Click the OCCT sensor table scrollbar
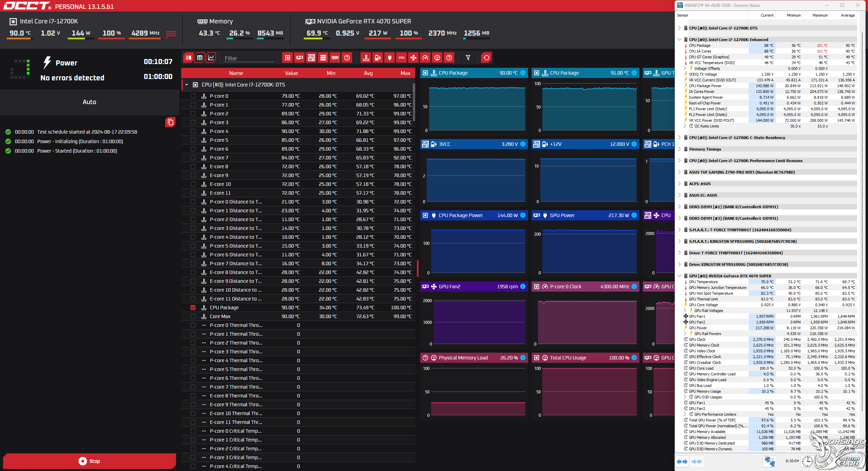 tap(414, 102)
